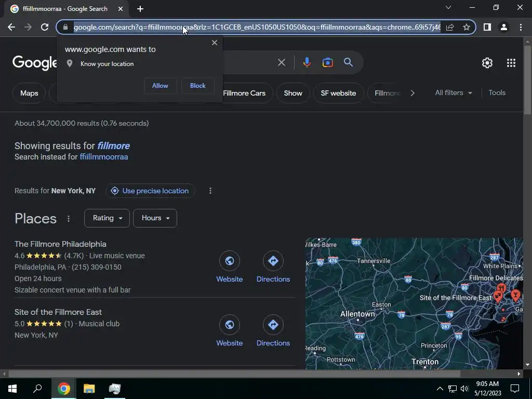This screenshot has height=399, width=532.
Task: Open the Windows notification center
Action: tap(515, 389)
